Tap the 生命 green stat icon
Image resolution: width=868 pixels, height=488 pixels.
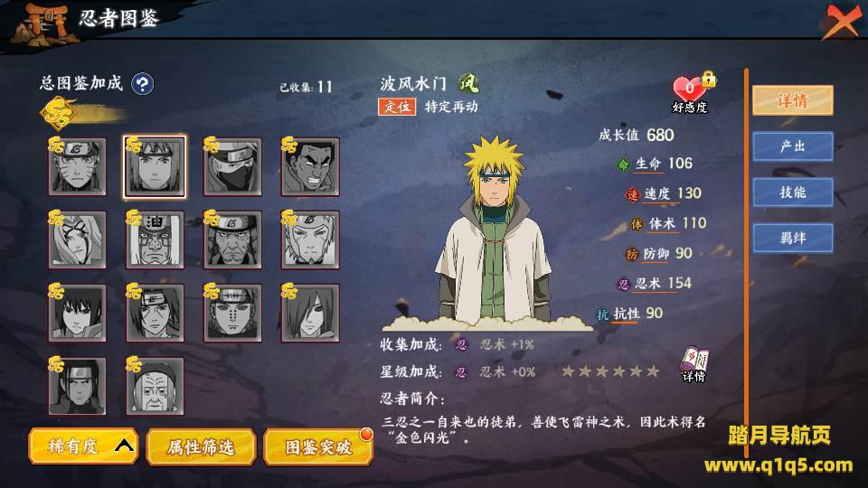pyautogui.click(x=623, y=164)
